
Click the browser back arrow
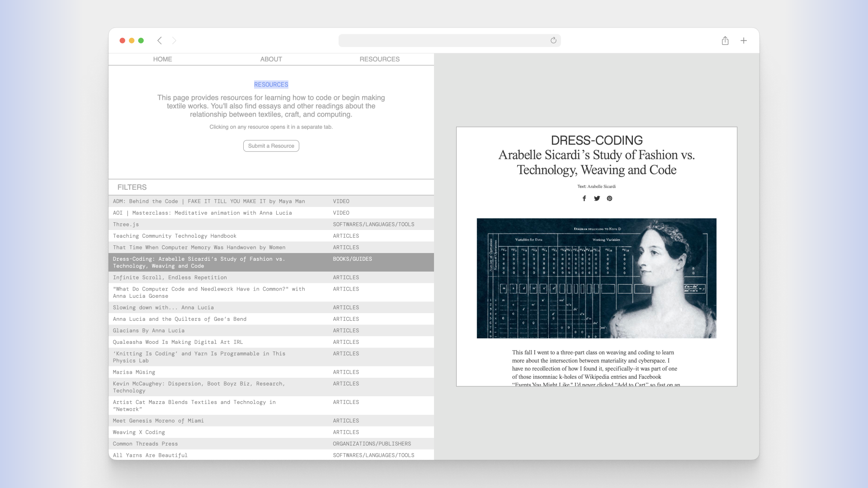point(160,41)
